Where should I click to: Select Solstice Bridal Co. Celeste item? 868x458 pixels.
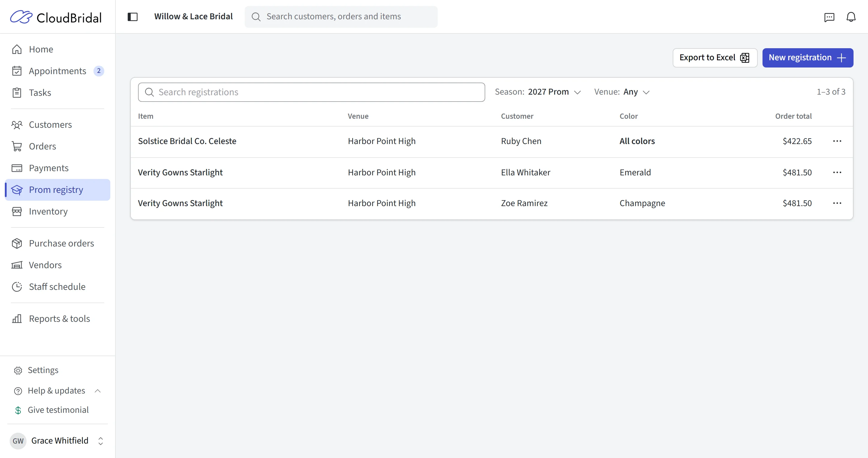click(x=187, y=141)
